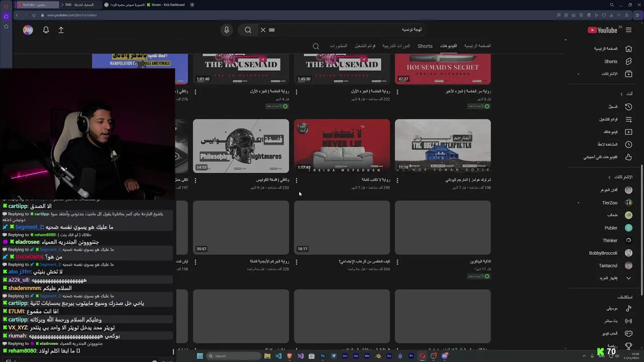The image size is (644, 362).
Task: Play The Housemaid 1:45:30 video
Action: [342, 69]
